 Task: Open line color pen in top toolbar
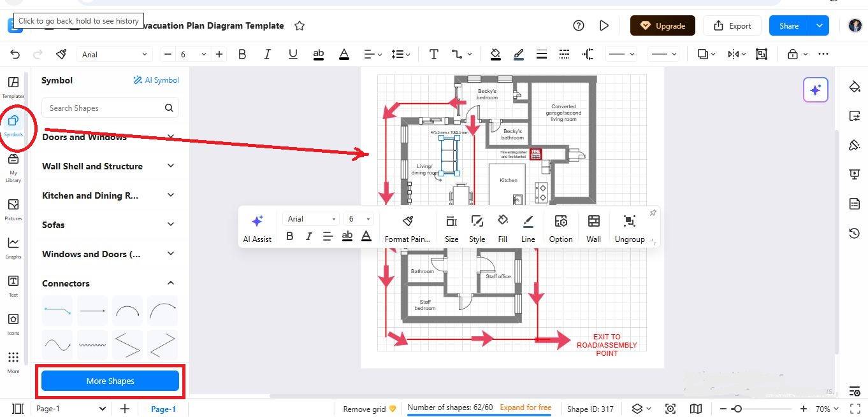[518, 54]
